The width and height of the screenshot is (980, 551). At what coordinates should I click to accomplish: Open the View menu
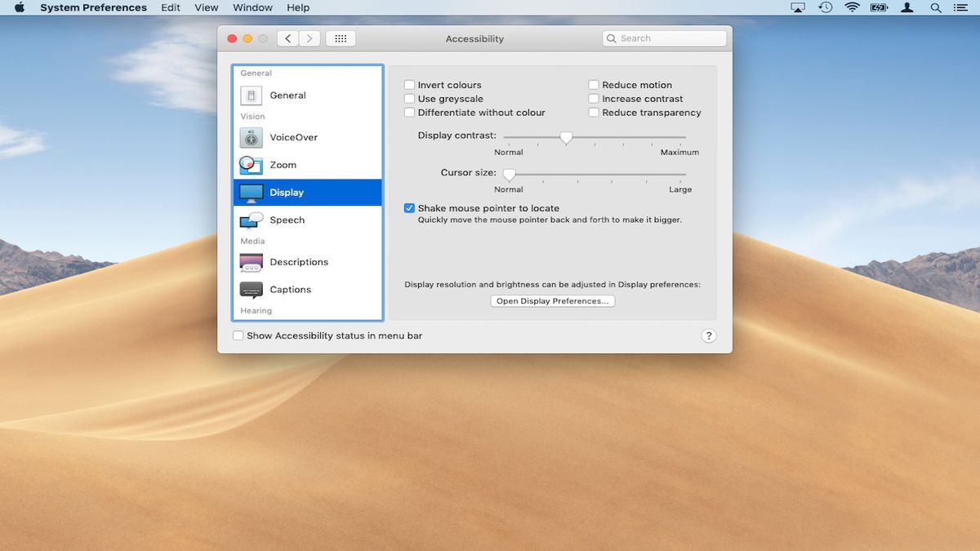tap(206, 7)
